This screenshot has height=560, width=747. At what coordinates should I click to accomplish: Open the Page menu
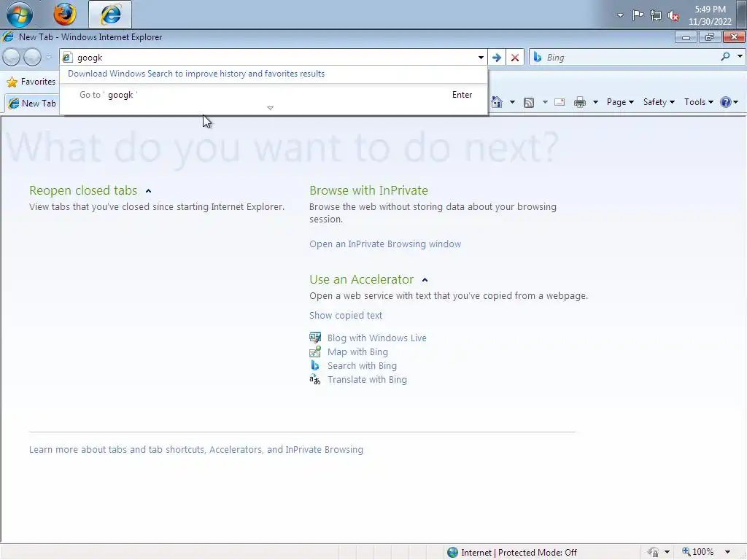click(620, 102)
